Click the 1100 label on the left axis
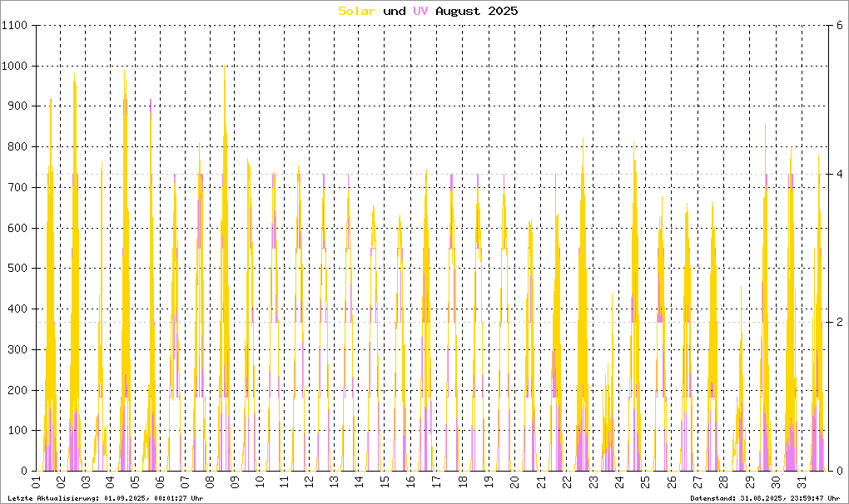The height and width of the screenshot is (504, 849). pyautogui.click(x=17, y=26)
